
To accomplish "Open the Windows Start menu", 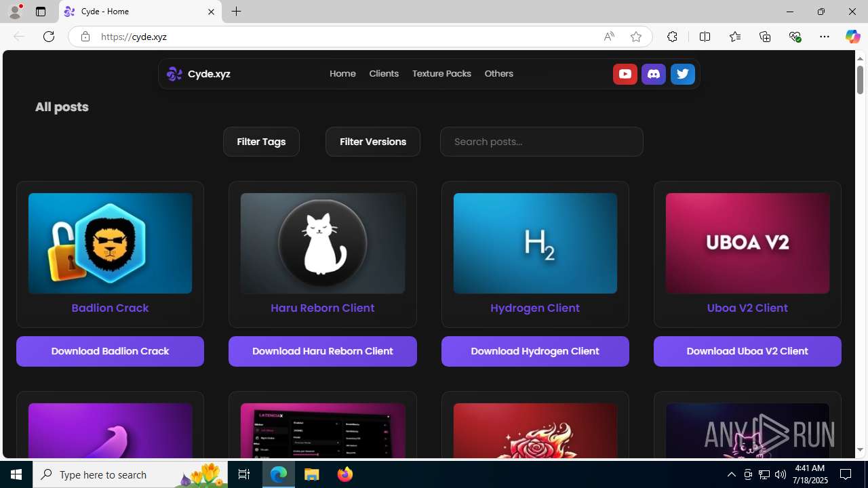I will pyautogui.click(x=16, y=474).
